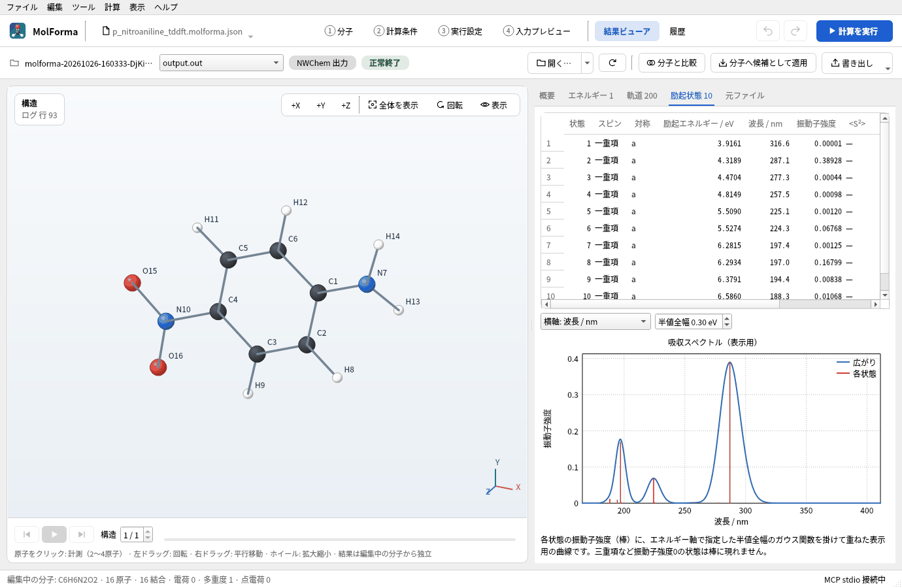Open the output.out file dropdown
The height and width of the screenshot is (588, 902).
(x=222, y=63)
